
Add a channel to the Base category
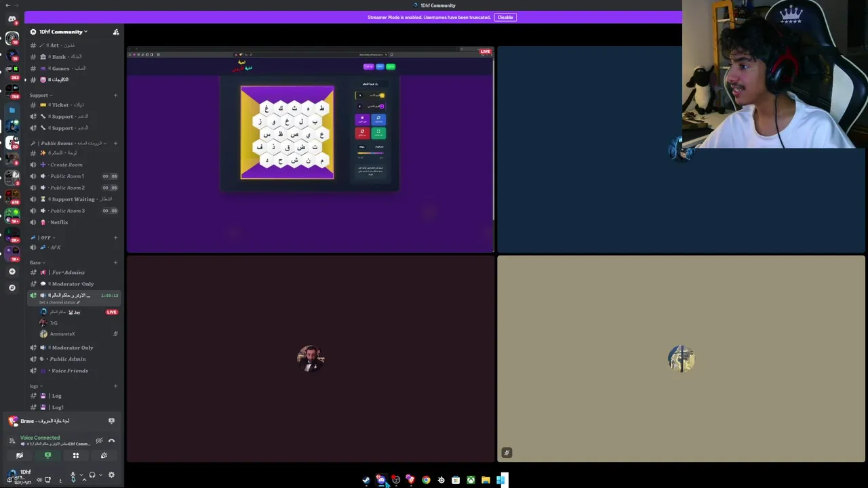pos(115,262)
